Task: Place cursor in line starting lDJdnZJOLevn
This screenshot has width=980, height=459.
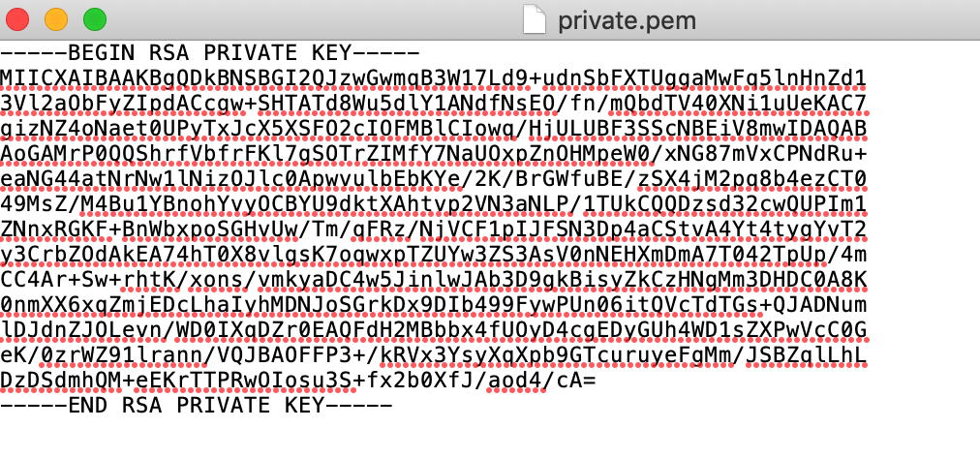Action: 433,330
